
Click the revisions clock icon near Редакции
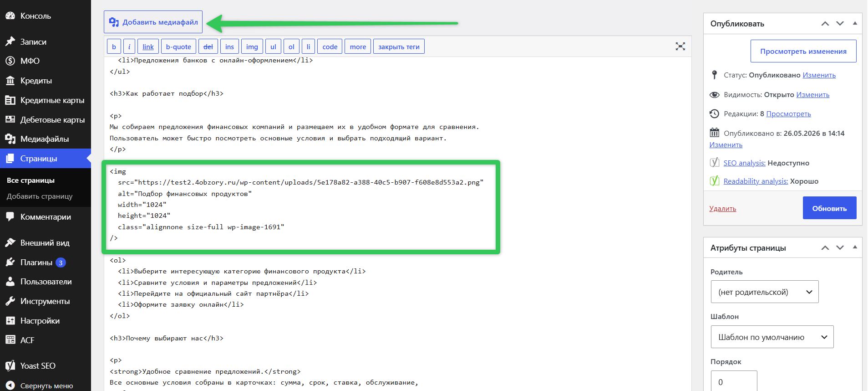point(714,113)
